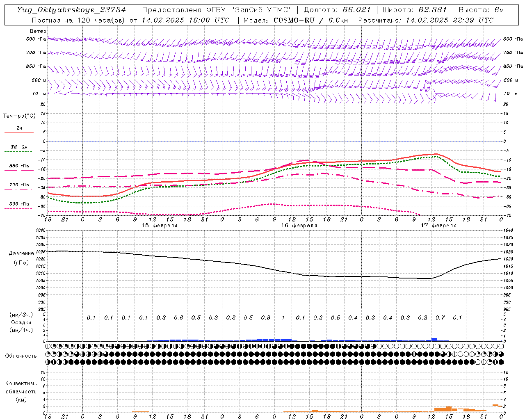The width and height of the screenshot is (525, 420).
Task: Select the "ЗапСиб УГМС" provider text
Action: pos(262,10)
